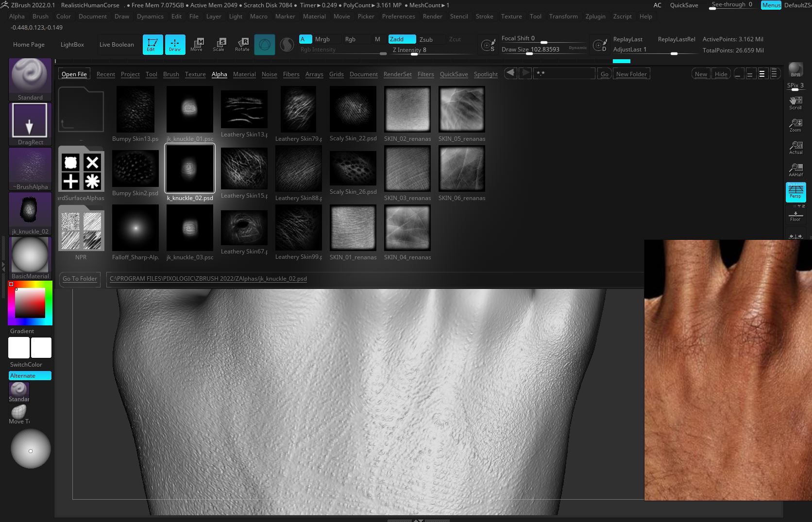Select the Scale tool
Viewport: 812px width, 522px height.
pos(220,44)
